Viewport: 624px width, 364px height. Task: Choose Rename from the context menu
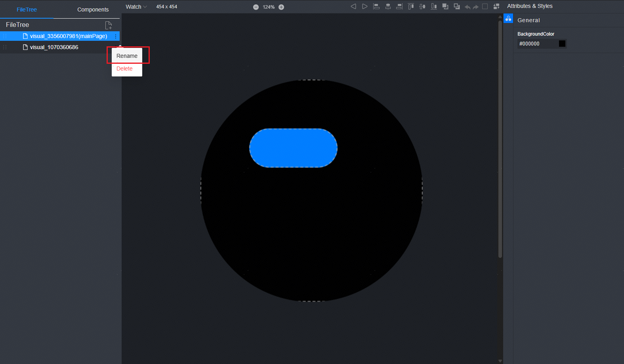[127, 56]
